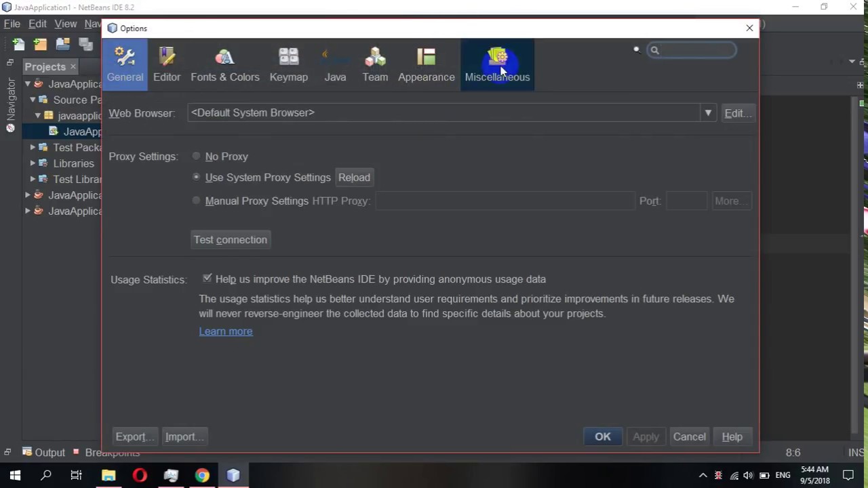Open the Breakpoints tab
The image size is (868, 488).
[x=106, y=453]
